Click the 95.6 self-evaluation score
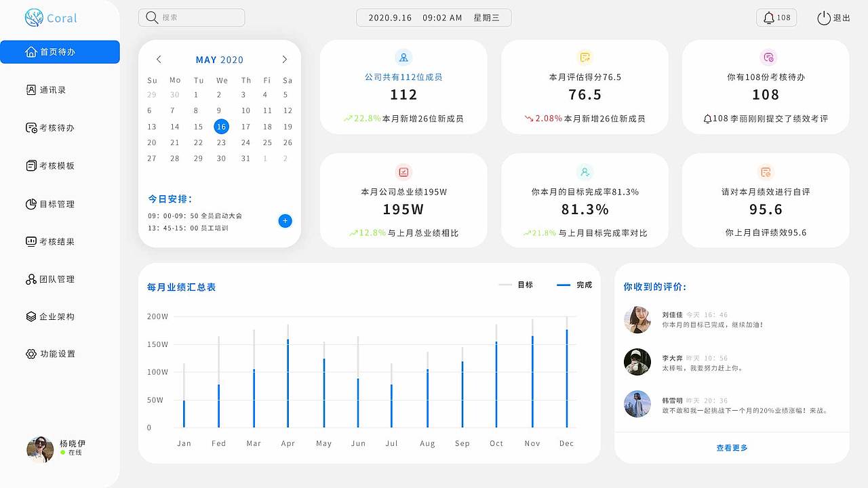 pyautogui.click(x=766, y=209)
